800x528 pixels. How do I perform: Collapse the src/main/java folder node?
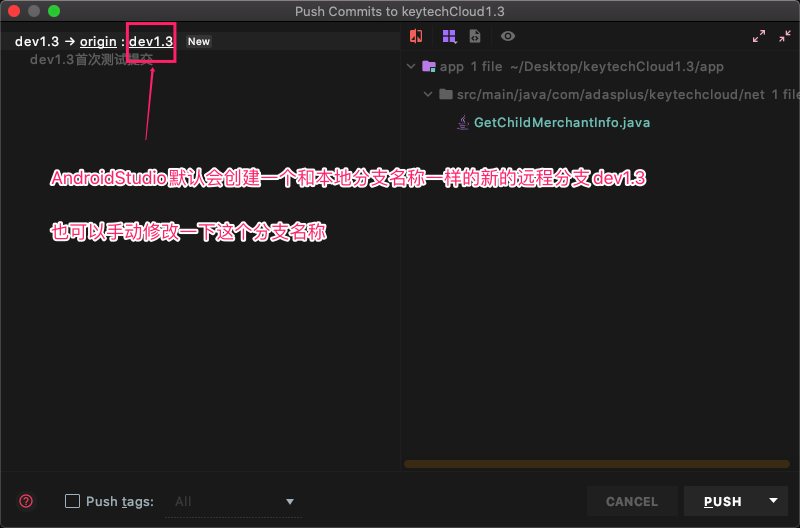point(428,94)
